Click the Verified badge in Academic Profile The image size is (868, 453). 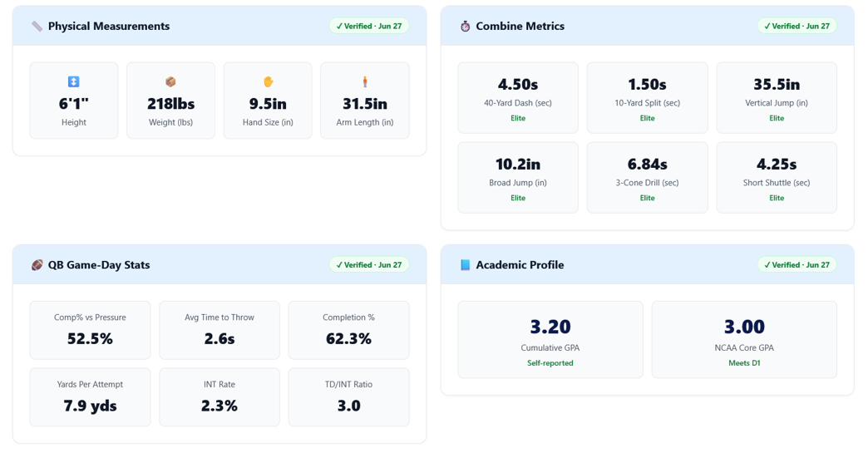click(x=796, y=265)
